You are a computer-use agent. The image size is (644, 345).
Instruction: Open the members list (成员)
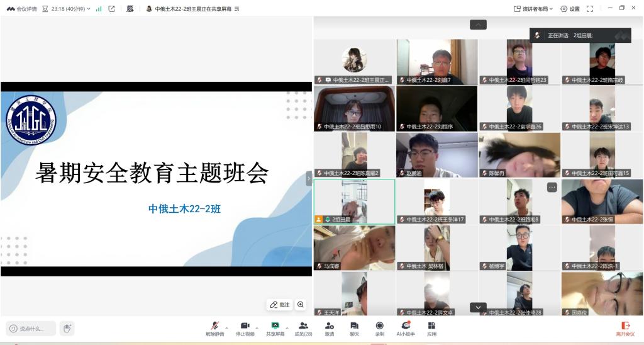coord(303,327)
